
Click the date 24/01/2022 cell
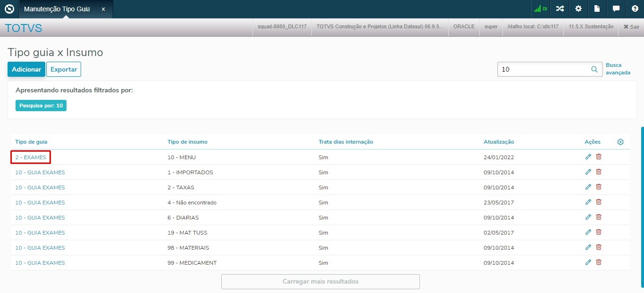pos(499,157)
